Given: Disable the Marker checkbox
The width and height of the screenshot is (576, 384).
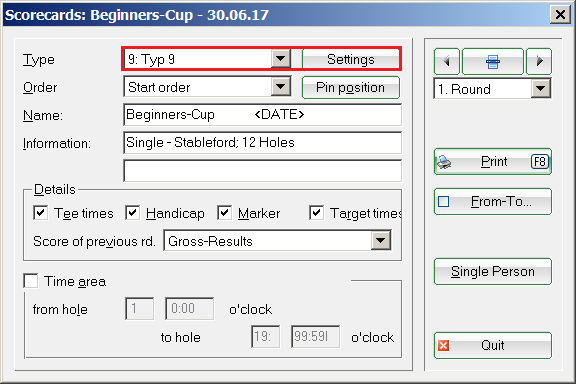Looking at the screenshot, I should click(224, 213).
